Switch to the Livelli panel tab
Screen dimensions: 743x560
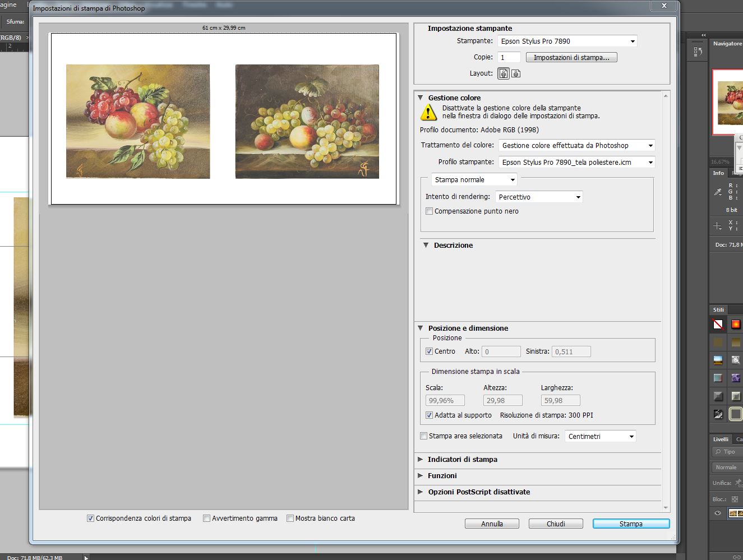[721, 439]
